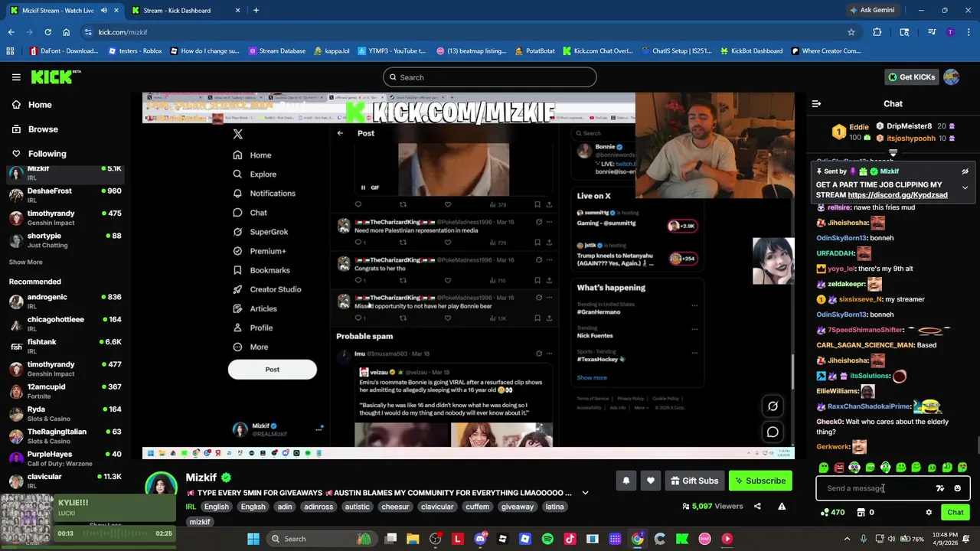Open Windows Start menu
980x551 pixels.
pyautogui.click(x=253, y=539)
